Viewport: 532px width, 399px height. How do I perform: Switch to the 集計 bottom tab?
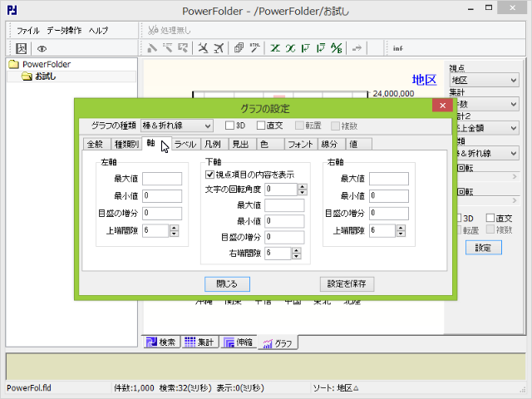coord(199,342)
